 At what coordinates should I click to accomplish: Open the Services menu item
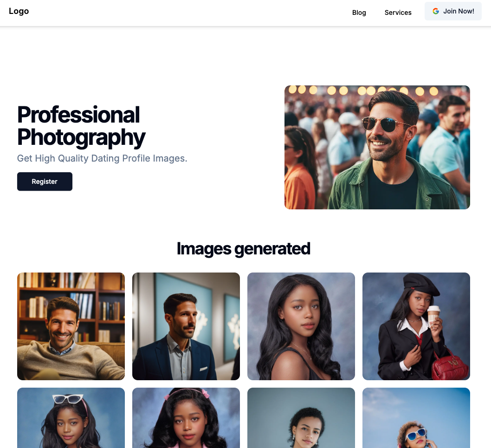coord(398,13)
